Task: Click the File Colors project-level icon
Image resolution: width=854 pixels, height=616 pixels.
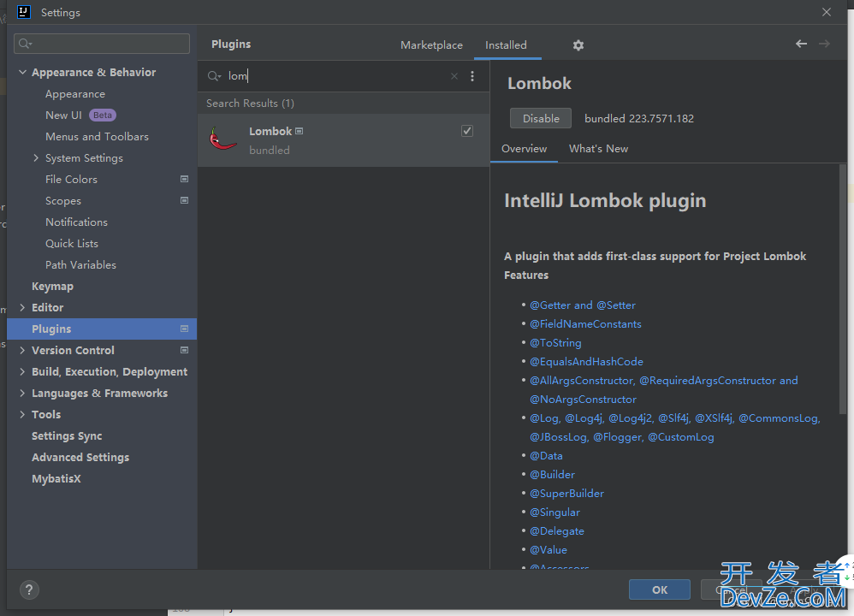Action: [x=185, y=179]
